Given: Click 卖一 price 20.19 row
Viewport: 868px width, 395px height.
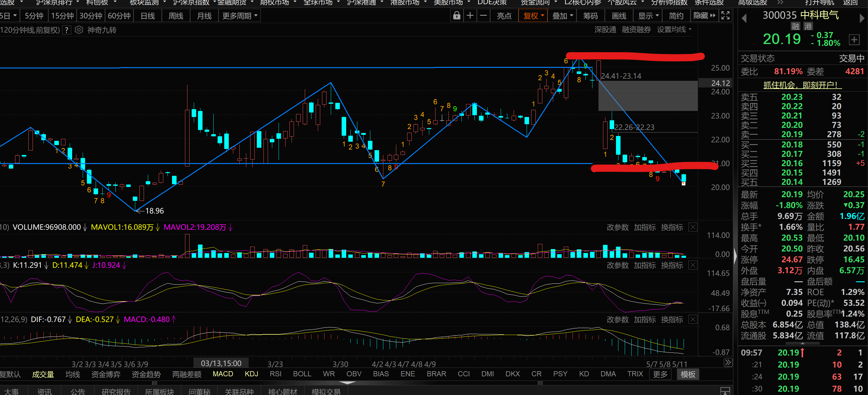Looking at the screenshot, I should 802,134.
